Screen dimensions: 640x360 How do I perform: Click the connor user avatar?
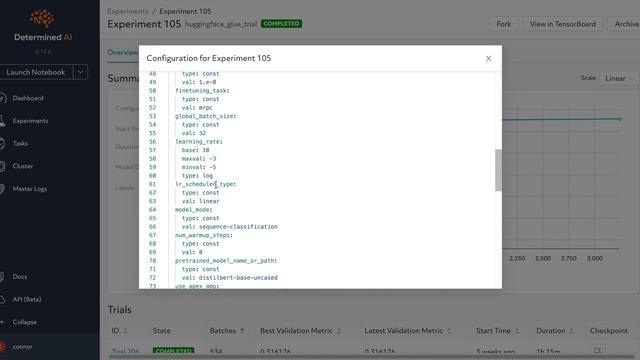tap(2, 347)
